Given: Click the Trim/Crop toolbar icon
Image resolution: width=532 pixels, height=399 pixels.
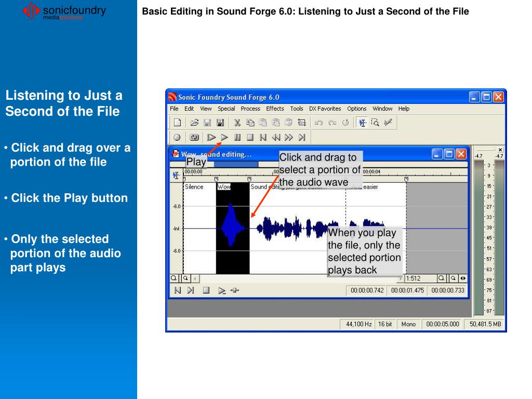Looking at the screenshot, I should 302,123.
